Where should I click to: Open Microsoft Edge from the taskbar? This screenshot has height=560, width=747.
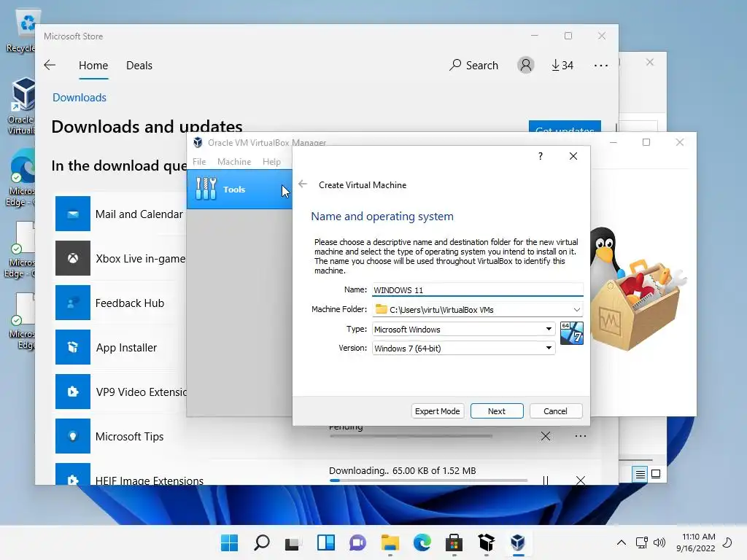click(x=422, y=542)
